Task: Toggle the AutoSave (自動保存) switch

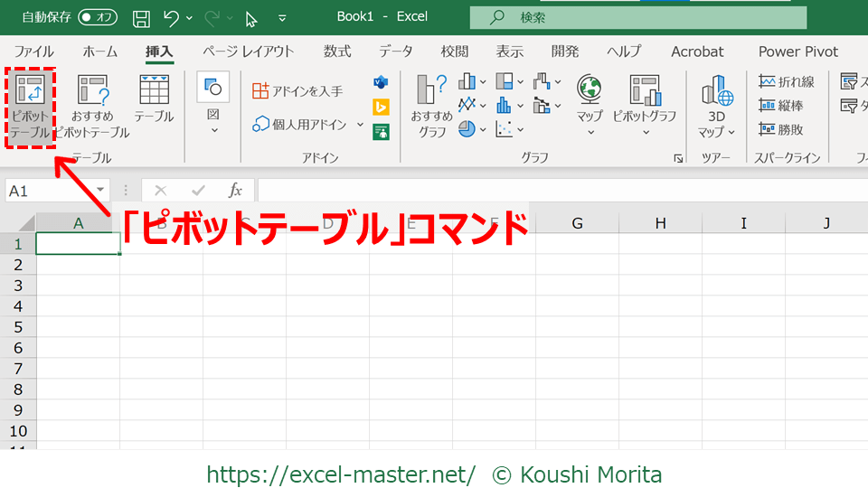Action: [x=97, y=17]
